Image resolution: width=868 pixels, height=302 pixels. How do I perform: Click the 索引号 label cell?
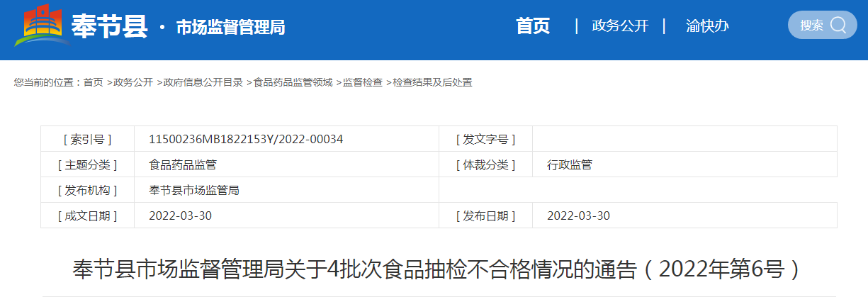(88, 139)
